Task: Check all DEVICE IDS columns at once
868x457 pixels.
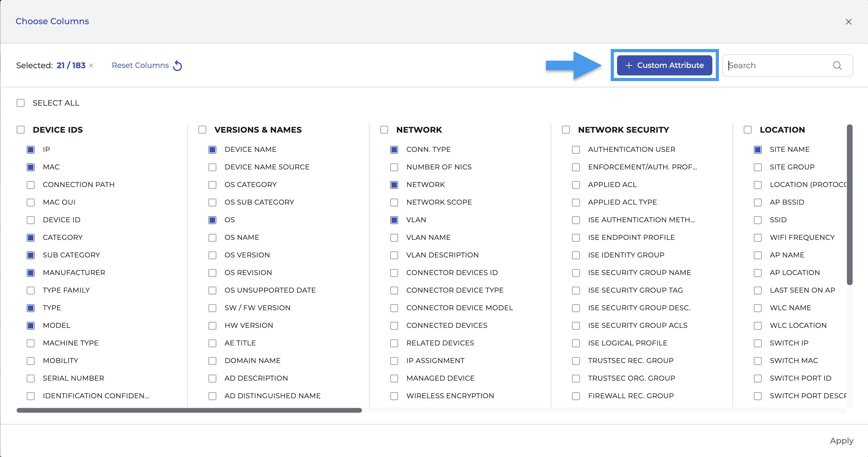Action: click(20, 129)
